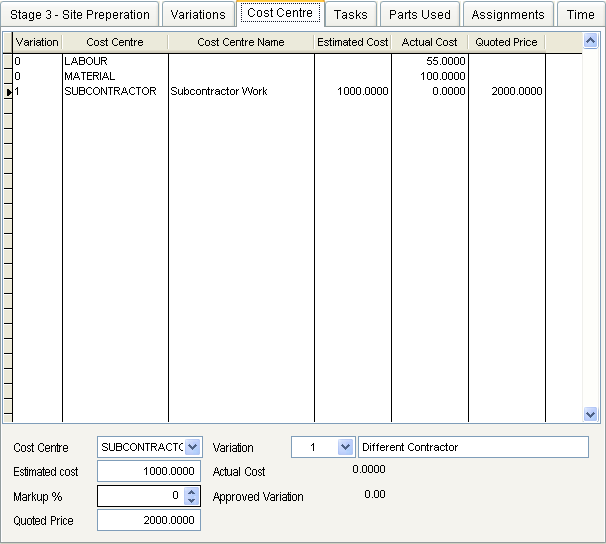The image size is (606, 544).
Task: Click the Quoted Price input field
Action: [149, 520]
